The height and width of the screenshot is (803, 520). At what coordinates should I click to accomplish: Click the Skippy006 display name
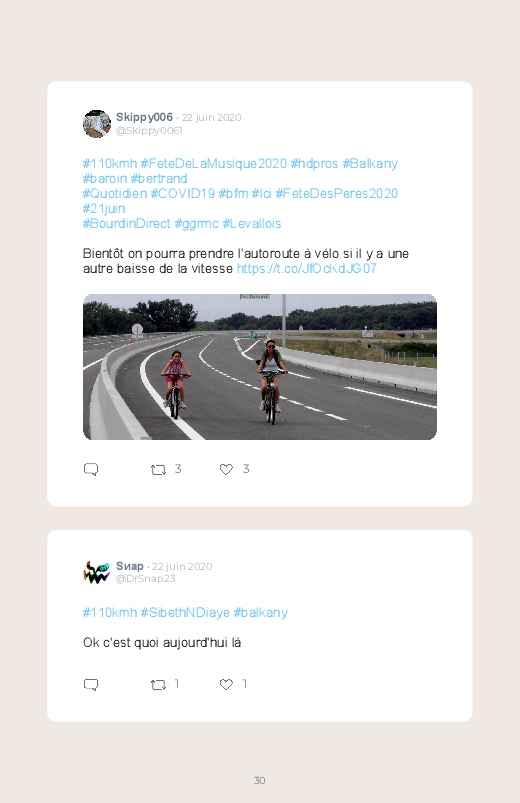[144, 117]
